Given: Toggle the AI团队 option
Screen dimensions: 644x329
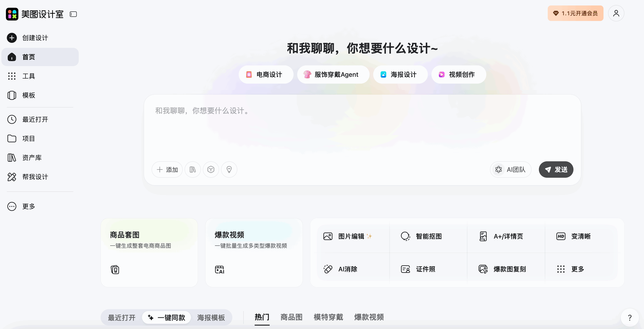Looking at the screenshot, I should click(510, 170).
